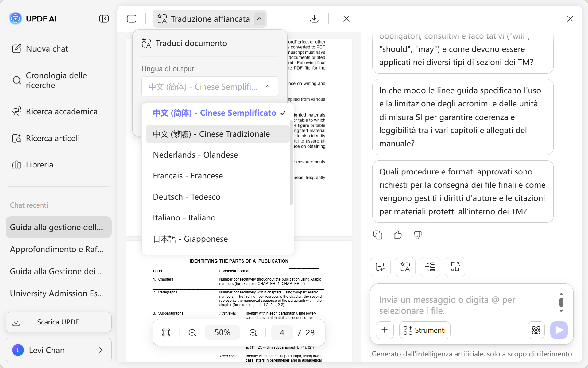The image size is (588, 368).
Task: Copy the AI response
Action: (x=378, y=235)
